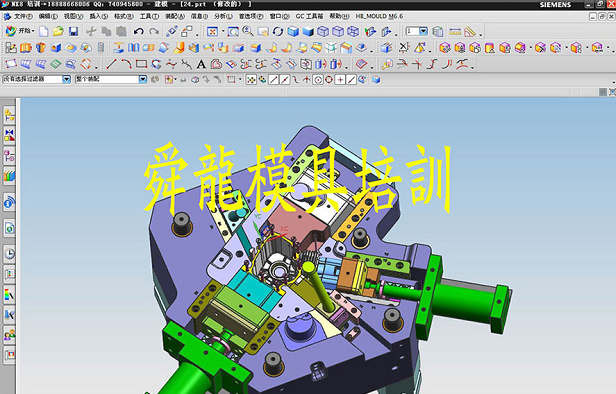This screenshot has height=394, width=616.
Task: Select the Arc curve tool
Action: coord(126,64)
